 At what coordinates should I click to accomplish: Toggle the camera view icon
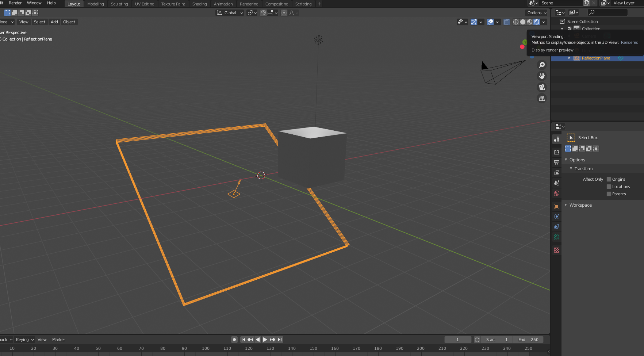click(542, 87)
